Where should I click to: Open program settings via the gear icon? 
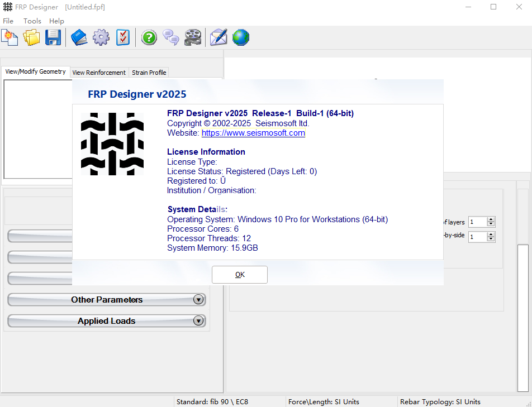pyautogui.click(x=101, y=37)
